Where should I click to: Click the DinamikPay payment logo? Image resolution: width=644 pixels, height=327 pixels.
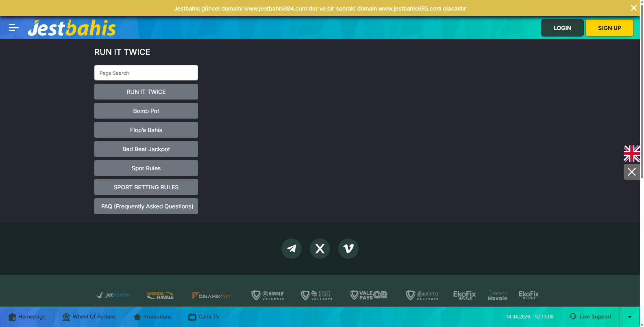pyautogui.click(x=212, y=296)
